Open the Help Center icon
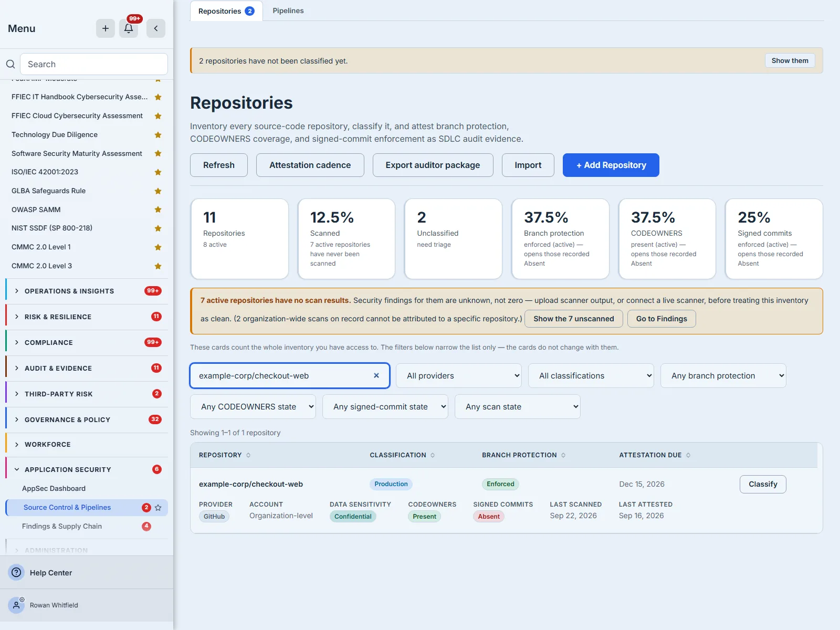The height and width of the screenshot is (630, 840). click(x=16, y=572)
